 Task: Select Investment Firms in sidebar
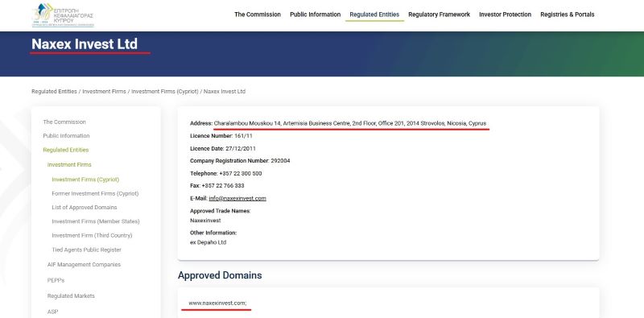coord(69,165)
